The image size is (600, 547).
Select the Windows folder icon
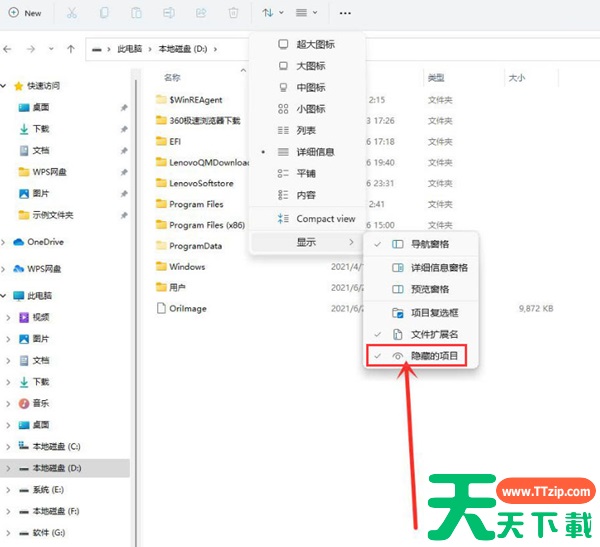pyautogui.click(x=161, y=267)
